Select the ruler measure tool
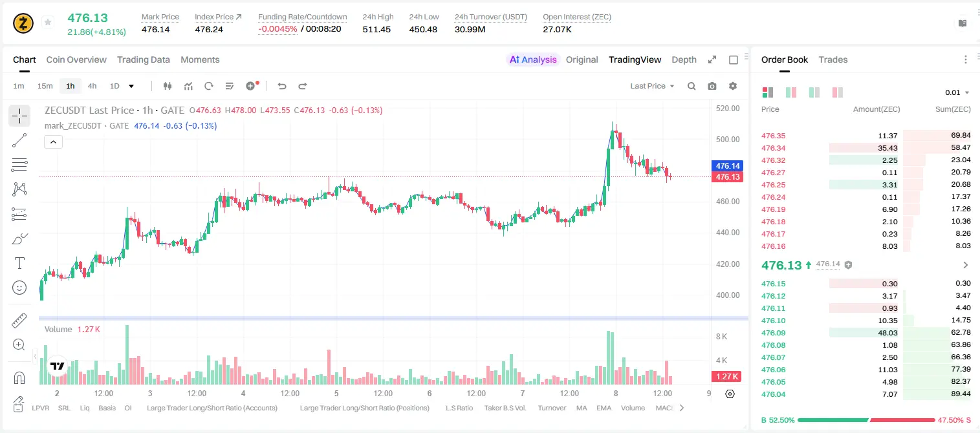This screenshot has width=980, height=433. (19, 321)
